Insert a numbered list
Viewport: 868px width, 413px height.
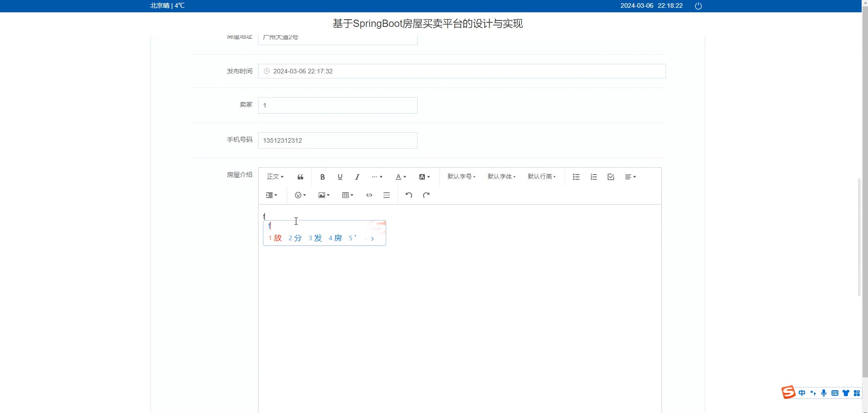point(594,177)
